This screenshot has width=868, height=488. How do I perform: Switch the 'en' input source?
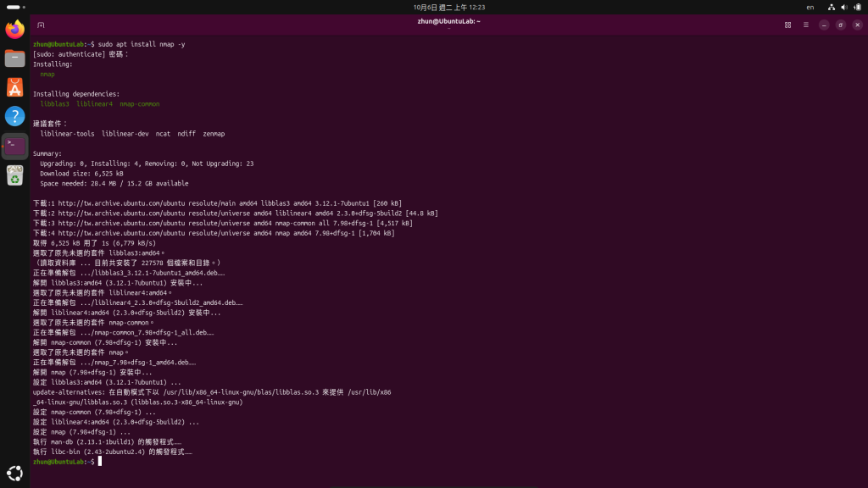[810, 7]
